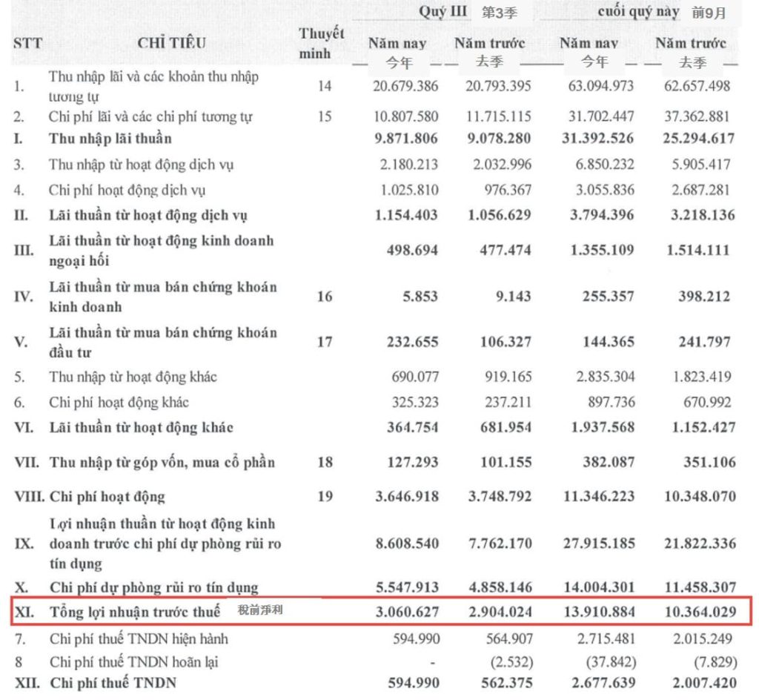759x700 pixels.
Task: Click 'Năm nay' header under Quý III
Action: pos(398,43)
